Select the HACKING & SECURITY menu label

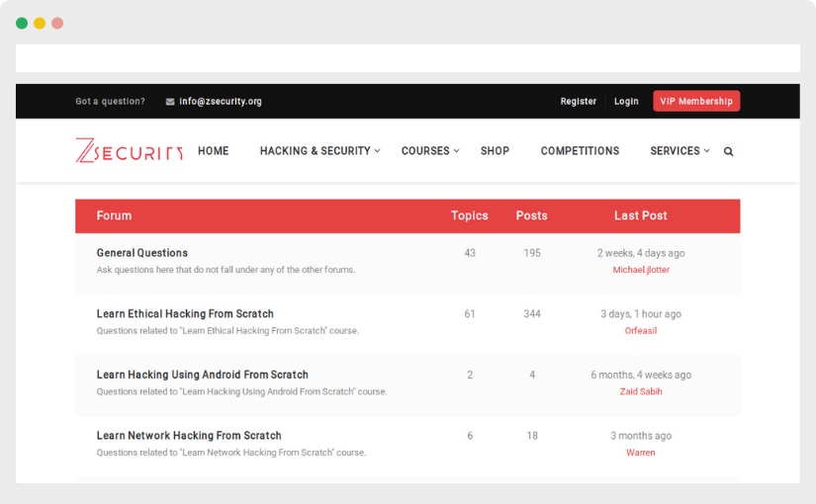coord(315,151)
